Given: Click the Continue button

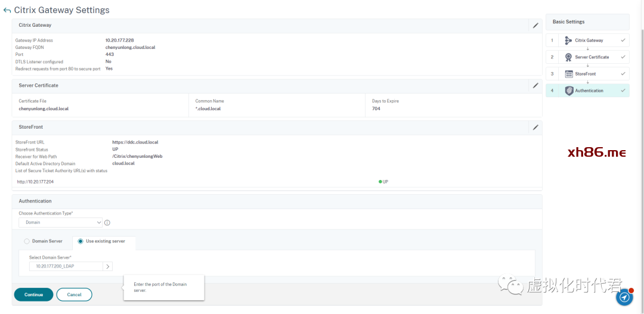Looking at the screenshot, I should [x=33, y=295].
